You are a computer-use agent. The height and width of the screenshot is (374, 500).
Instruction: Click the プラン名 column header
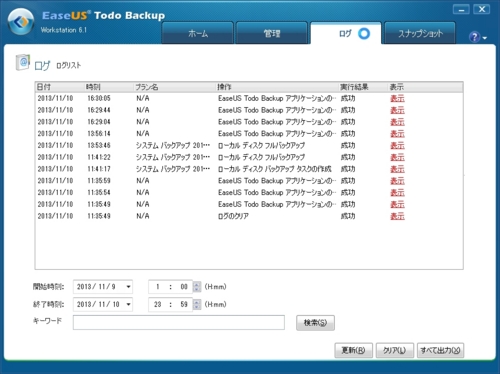tap(175, 87)
